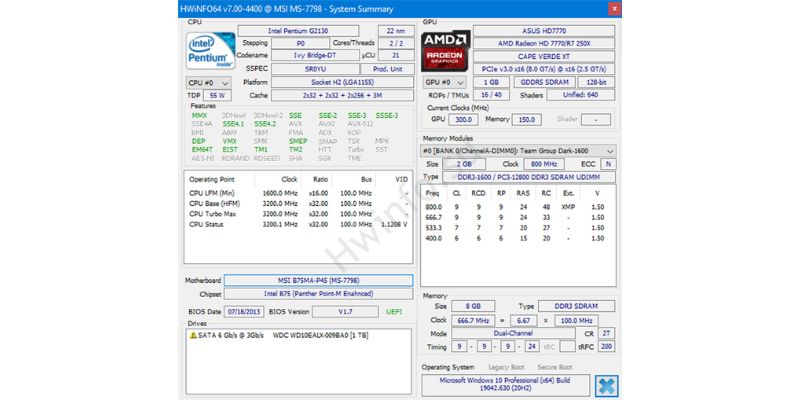
Task: Click the tRFC 200 value
Action: point(606,346)
